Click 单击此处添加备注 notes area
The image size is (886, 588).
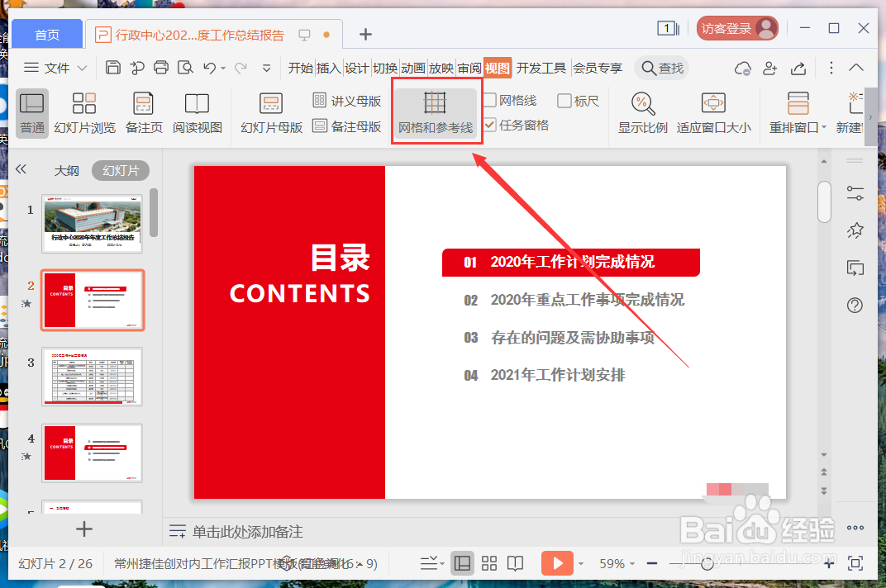coord(247,532)
